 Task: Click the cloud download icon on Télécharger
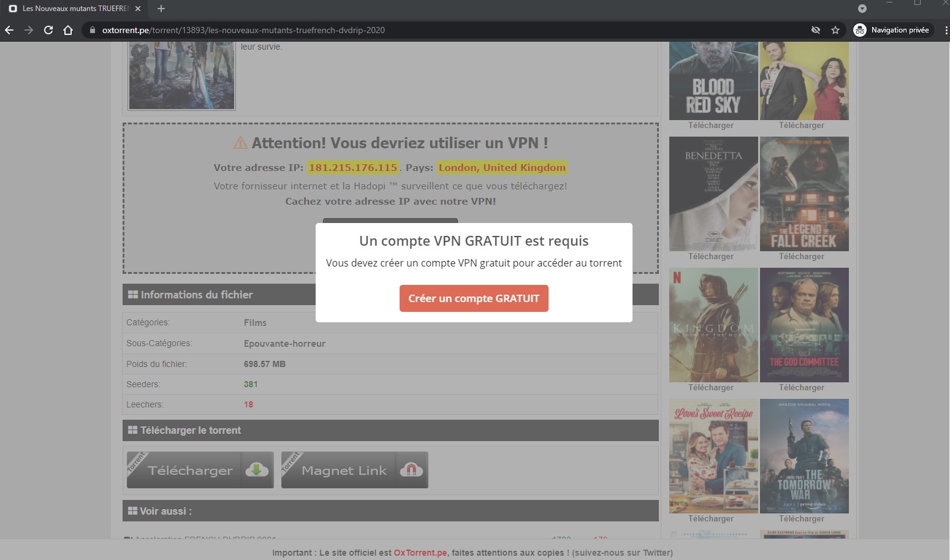pos(257,470)
